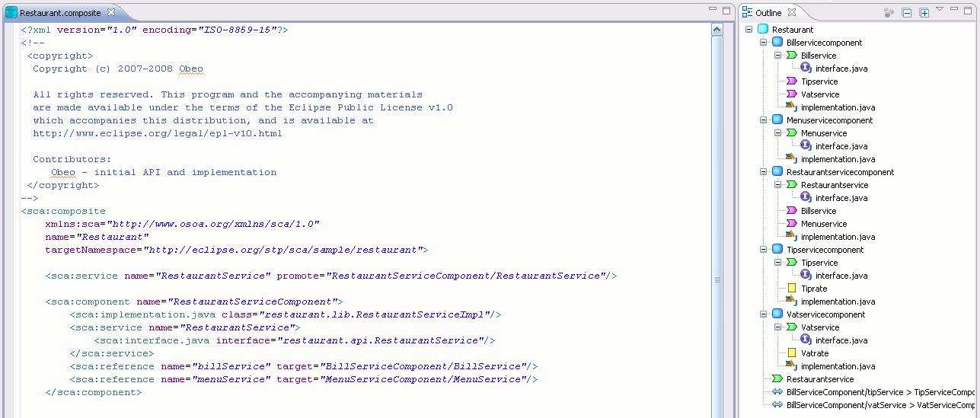Click interface.java icon under Menuservice

(x=806, y=146)
